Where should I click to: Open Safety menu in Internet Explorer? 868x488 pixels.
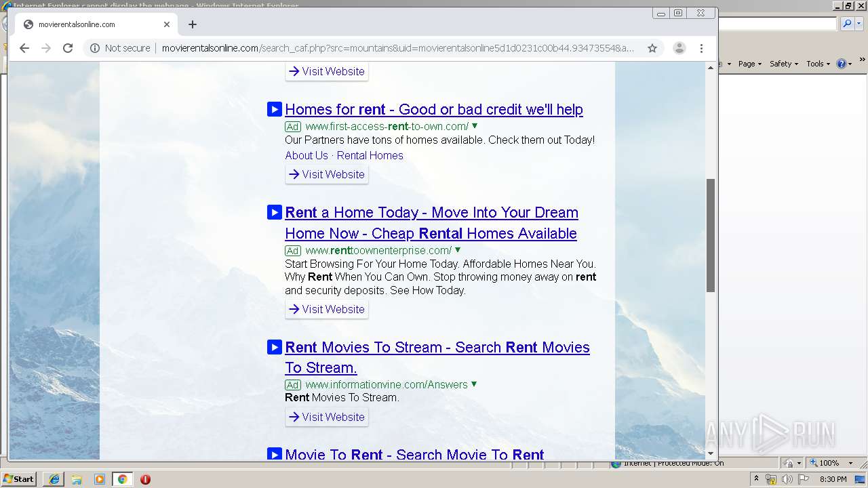(x=784, y=64)
